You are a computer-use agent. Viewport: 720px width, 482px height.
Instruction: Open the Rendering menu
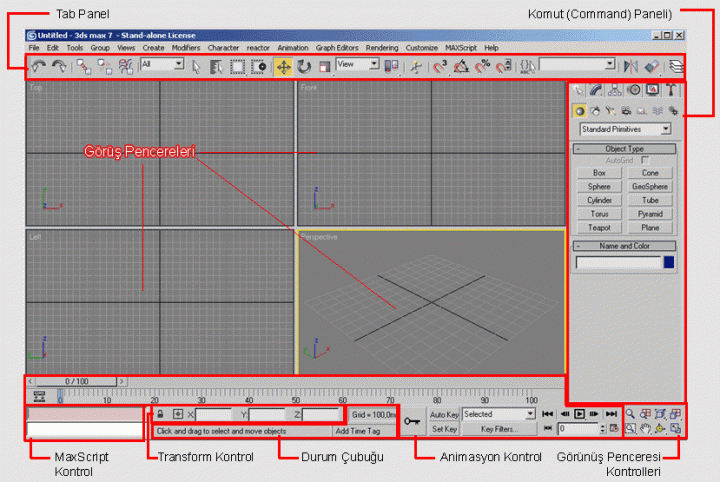[x=381, y=47]
